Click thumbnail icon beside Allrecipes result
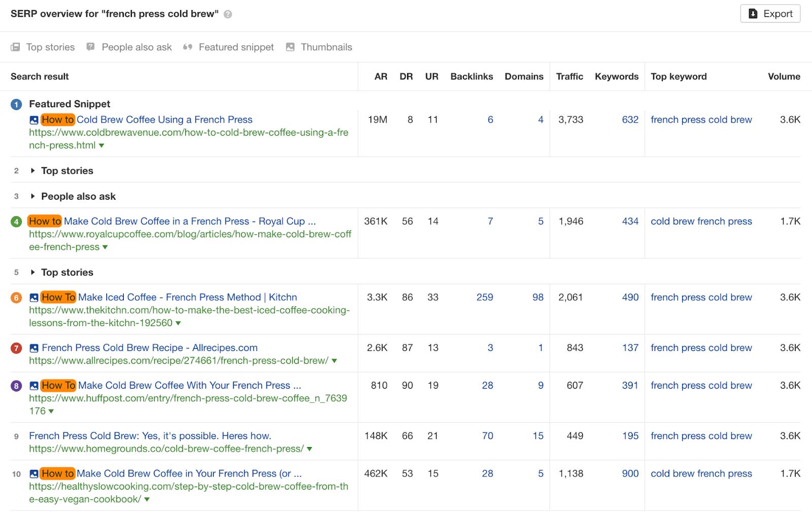812x512 pixels. [x=34, y=348]
